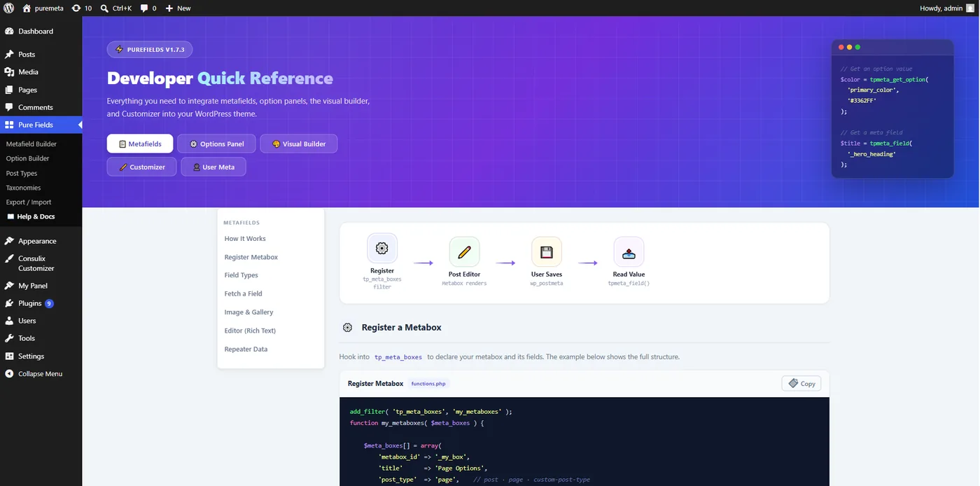Click the Plugins update count badge 9
Screen dimensions: 980x486
click(x=49, y=303)
